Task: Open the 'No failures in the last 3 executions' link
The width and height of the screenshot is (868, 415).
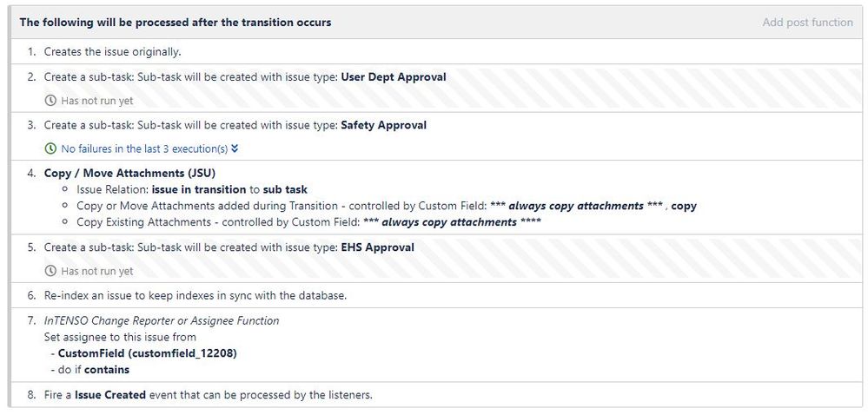Action: [x=144, y=148]
